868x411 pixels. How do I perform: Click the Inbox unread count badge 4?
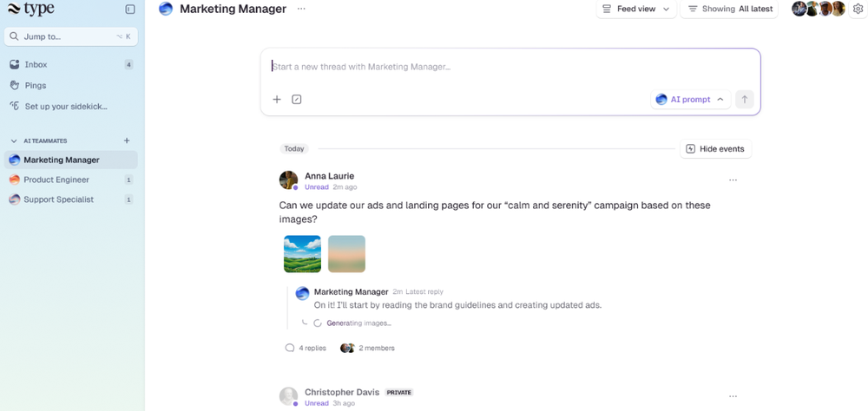point(129,65)
